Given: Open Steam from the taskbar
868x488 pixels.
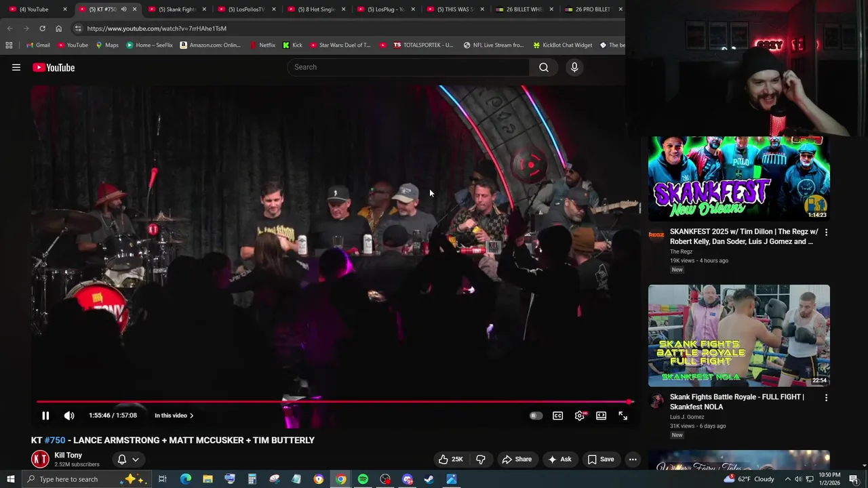Looking at the screenshot, I should (x=429, y=479).
